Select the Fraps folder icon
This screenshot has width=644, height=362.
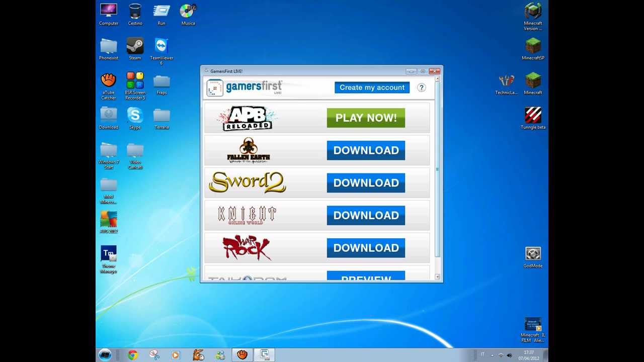tap(162, 84)
